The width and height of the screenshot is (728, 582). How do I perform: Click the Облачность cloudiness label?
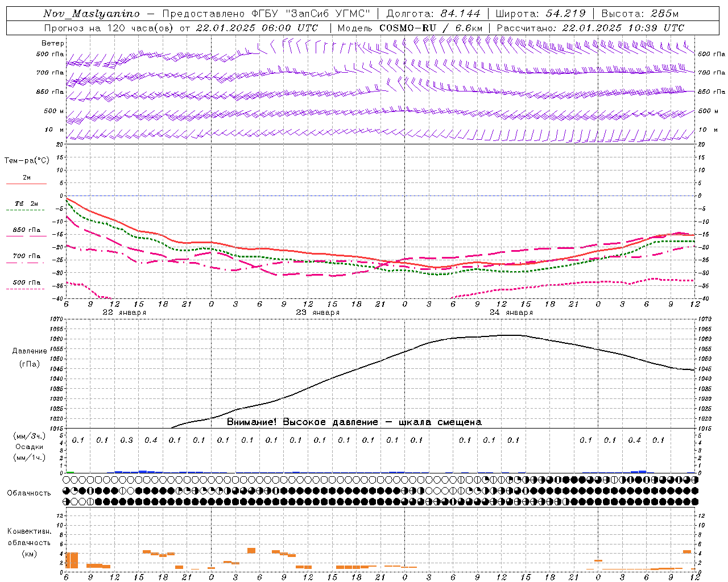[x=29, y=493]
